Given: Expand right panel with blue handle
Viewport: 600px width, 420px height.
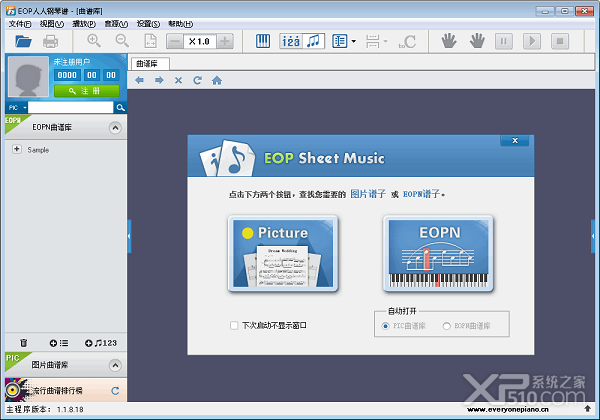Looking at the screenshot, I should pyautogui.click(x=593, y=236).
